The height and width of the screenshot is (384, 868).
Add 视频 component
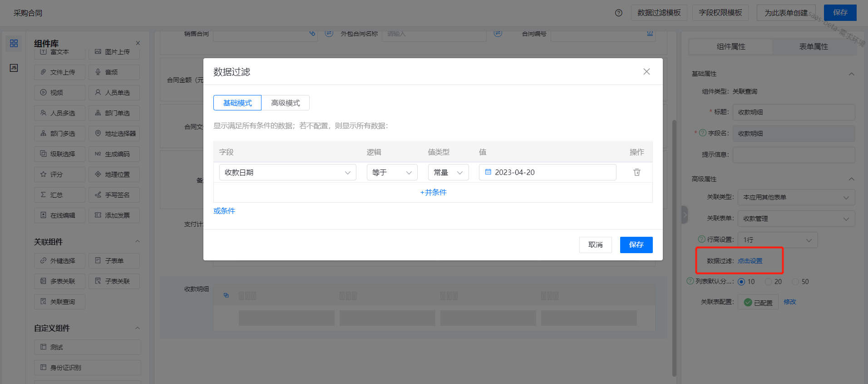[59, 93]
